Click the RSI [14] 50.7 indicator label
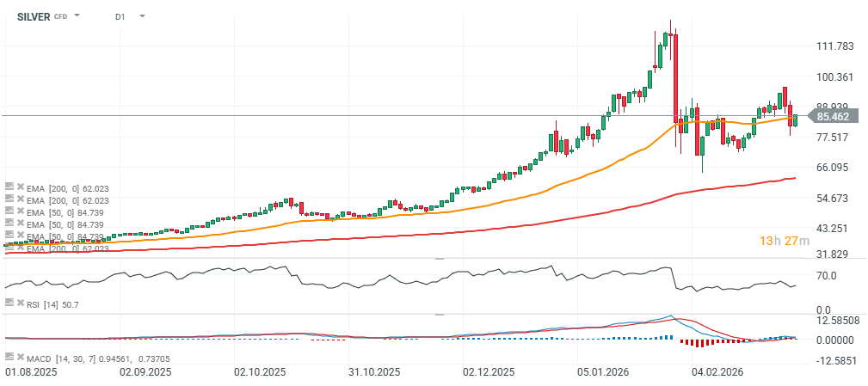The height and width of the screenshot is (386, 868). click(52, 303)
